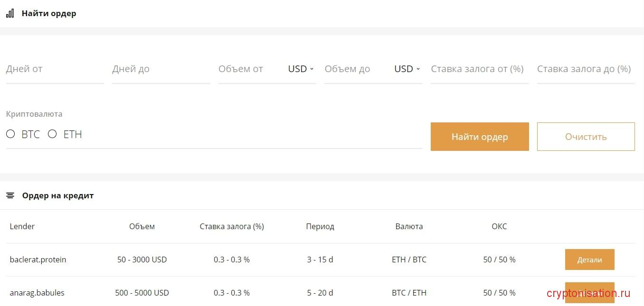
Task: Focus the Ставка залога от (%) field
Action: pos(479,69)
